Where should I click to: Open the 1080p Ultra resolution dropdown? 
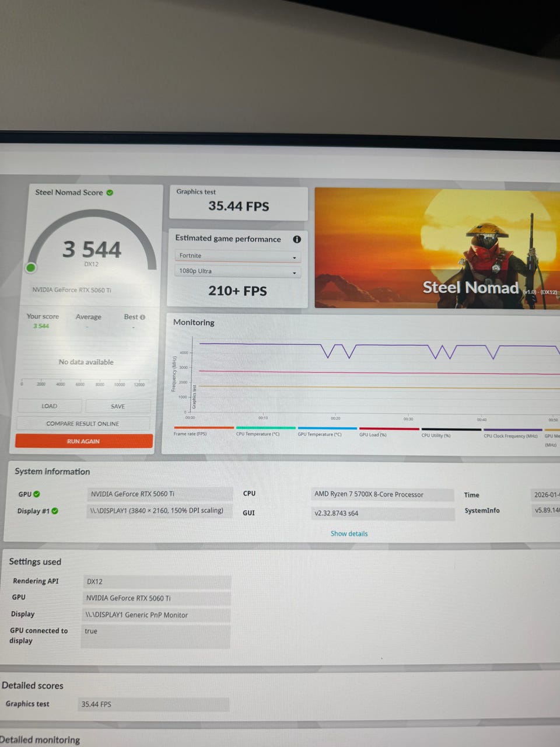[238, 271]
